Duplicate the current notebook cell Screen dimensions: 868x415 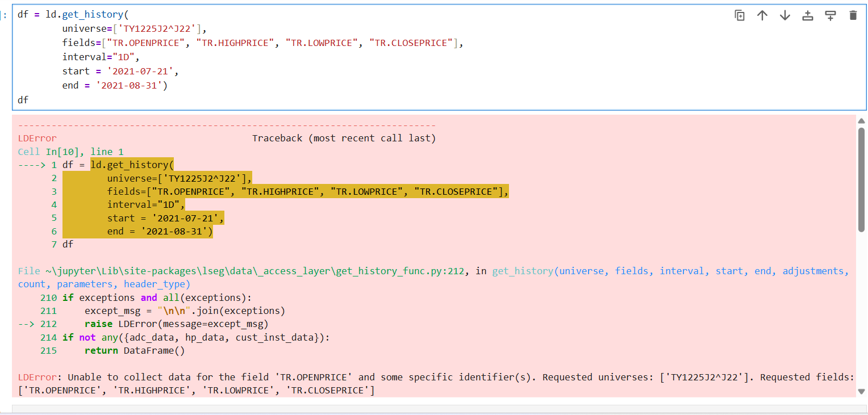tap(740, 15)
